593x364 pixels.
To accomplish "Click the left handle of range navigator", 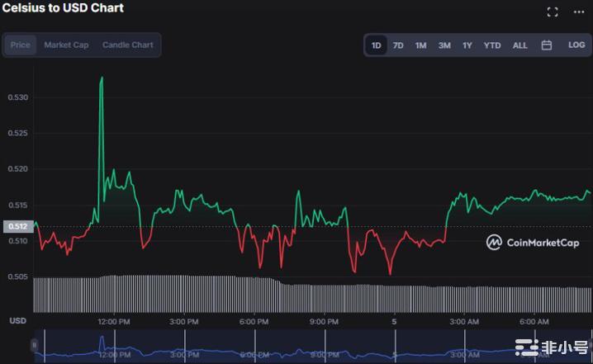I will point(34,344).
